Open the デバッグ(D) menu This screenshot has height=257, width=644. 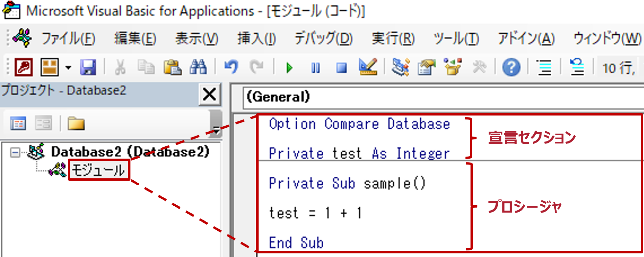pos(323,39)
